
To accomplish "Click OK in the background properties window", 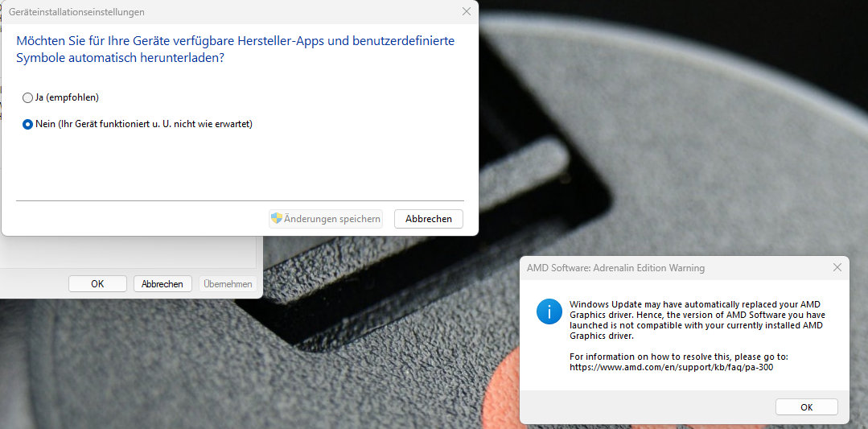I will point(97,284).
